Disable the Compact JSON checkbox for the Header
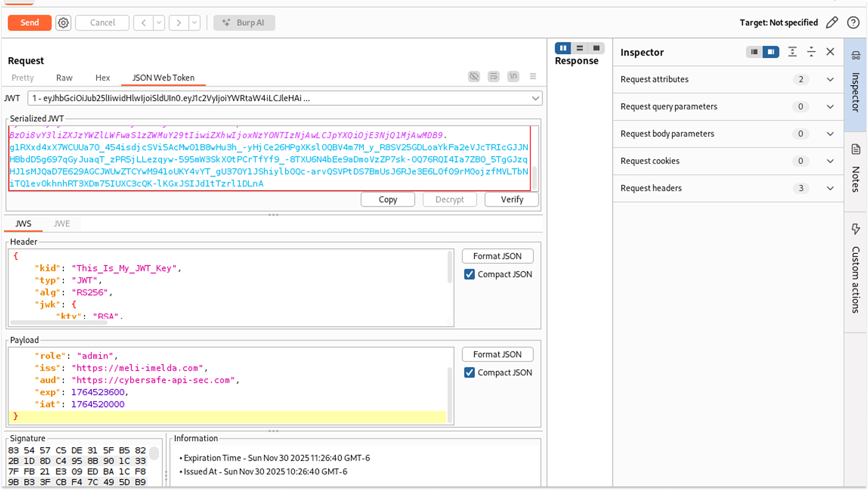Screen dimensions: 868x490 (x=469, y=274)
